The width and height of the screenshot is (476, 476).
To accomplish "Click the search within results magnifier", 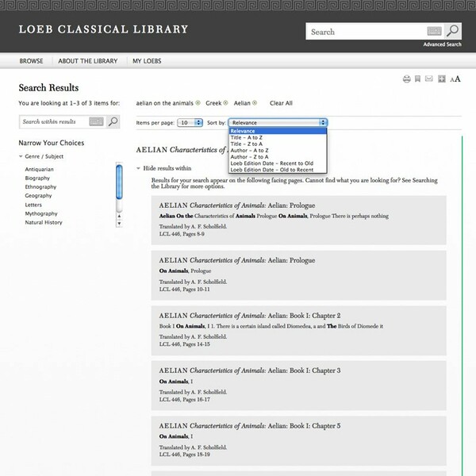I will pos(113,121).
